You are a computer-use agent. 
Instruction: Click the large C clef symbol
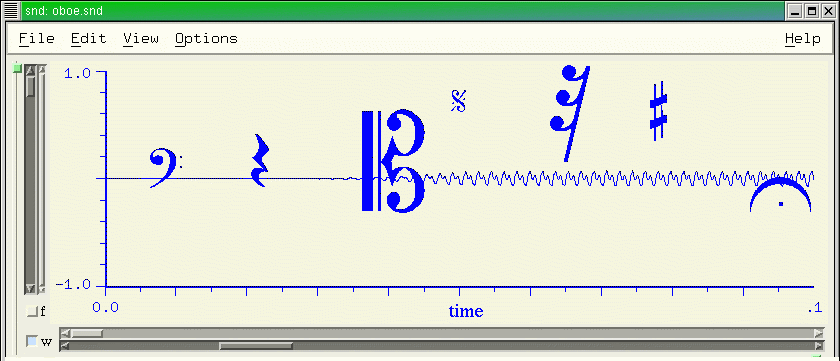[393, 161]
